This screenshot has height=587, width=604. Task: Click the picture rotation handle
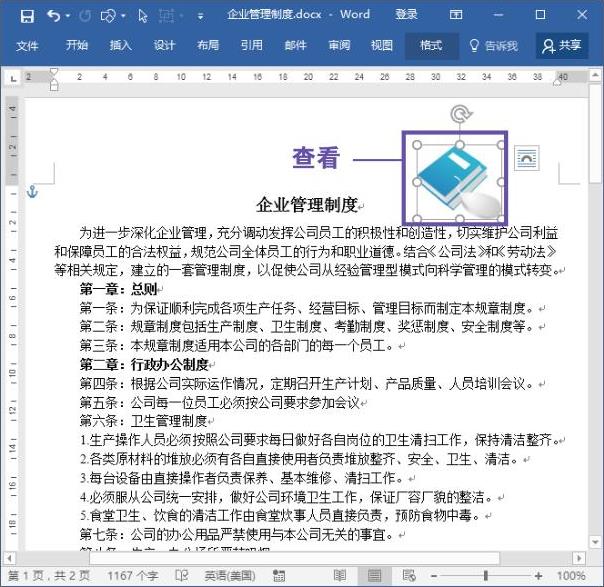[460, 114]
